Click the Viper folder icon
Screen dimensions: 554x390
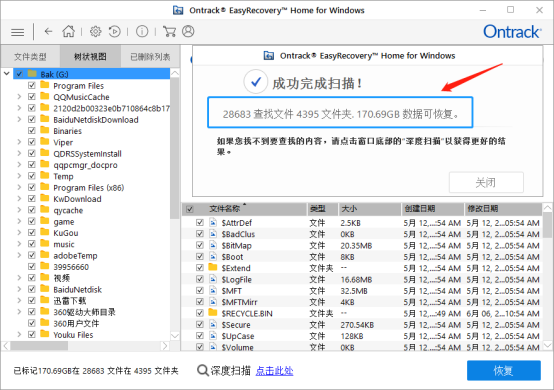[45, 142]
